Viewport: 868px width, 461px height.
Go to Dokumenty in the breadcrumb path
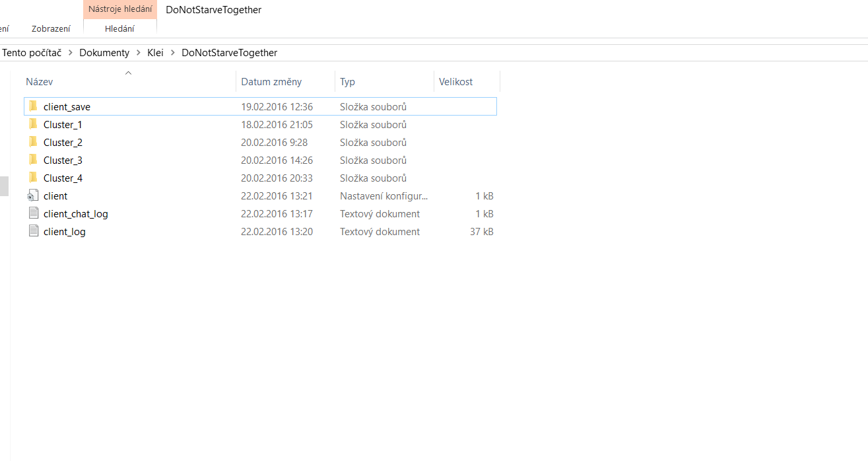[x=104, y=53]
